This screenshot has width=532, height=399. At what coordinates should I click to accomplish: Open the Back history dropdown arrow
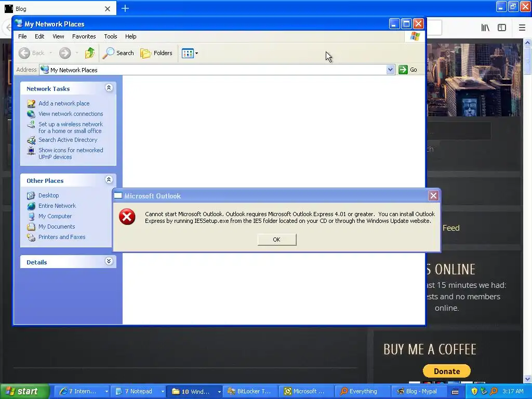coord(51,53)
